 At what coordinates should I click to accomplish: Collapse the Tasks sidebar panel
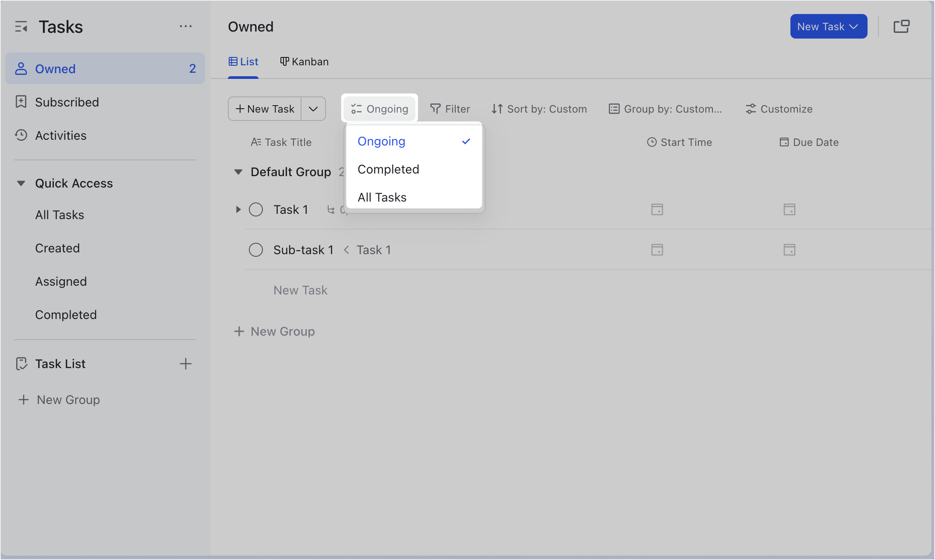pos(21,26)
